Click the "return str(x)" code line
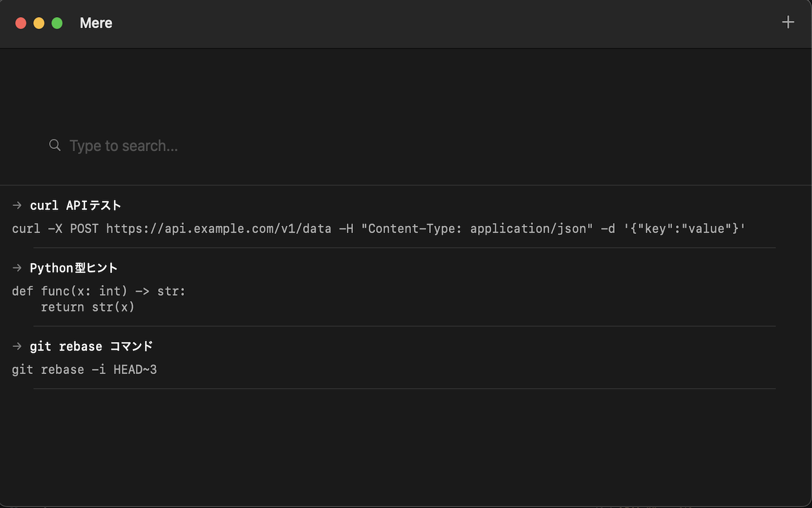Screen dimensions: 812x508 pos(88,307)
